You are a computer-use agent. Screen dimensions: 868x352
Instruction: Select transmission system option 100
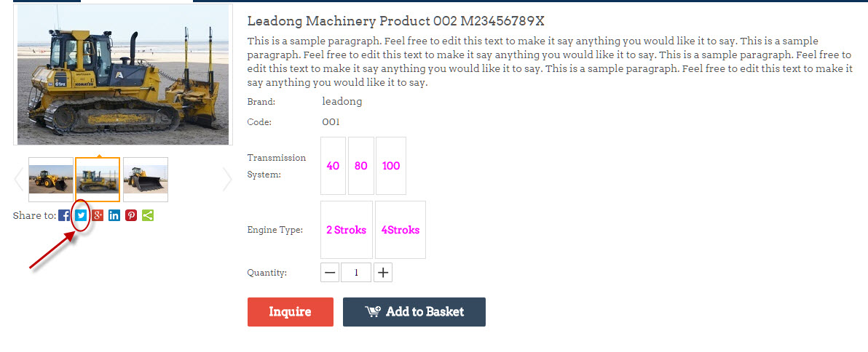click(x=391, y=166)
